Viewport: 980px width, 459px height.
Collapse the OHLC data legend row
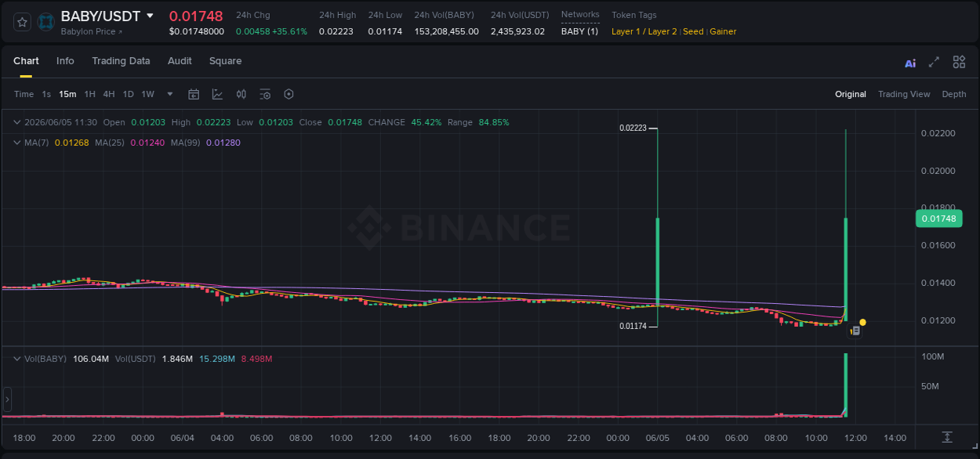[x=16, y=122]
